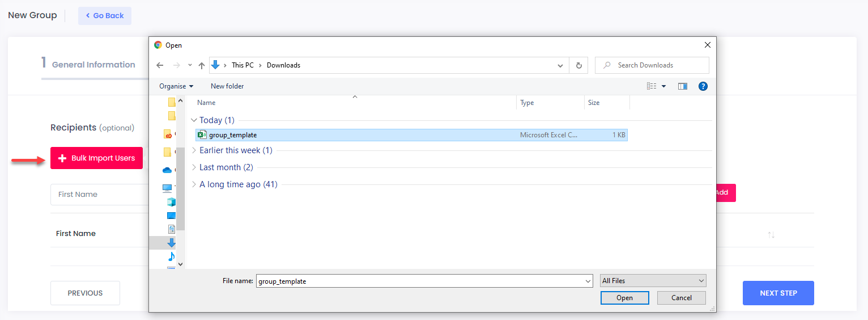Open the All Files type dropdown
The image size is (868, 320).
pyautogui.click(x=653, y=281)
